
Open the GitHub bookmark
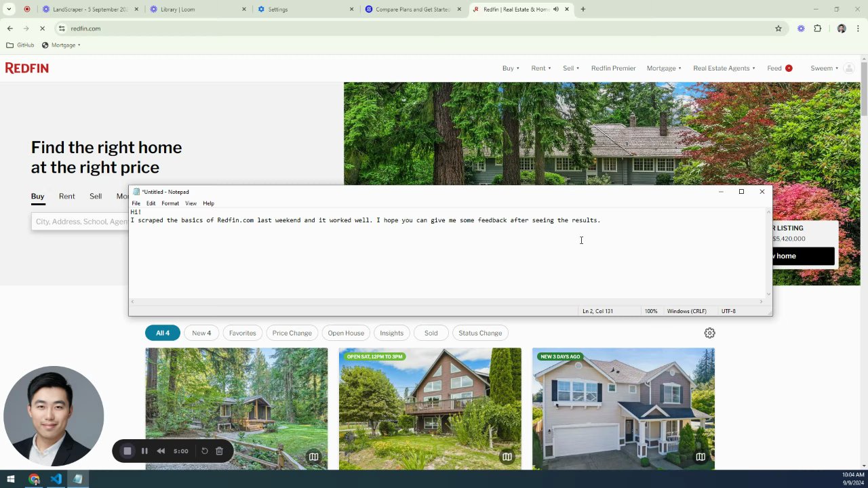[x=20, y=45]
